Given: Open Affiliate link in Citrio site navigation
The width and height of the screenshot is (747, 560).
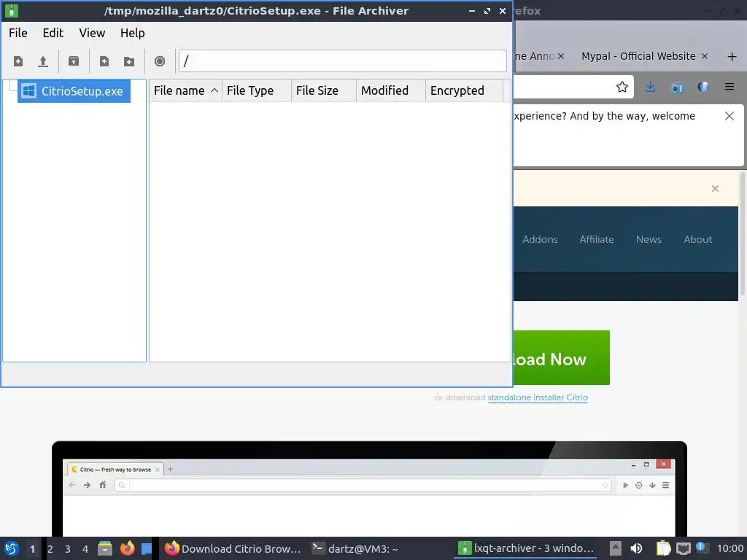Looking at the screenshot, I should (x=597, y=239).
